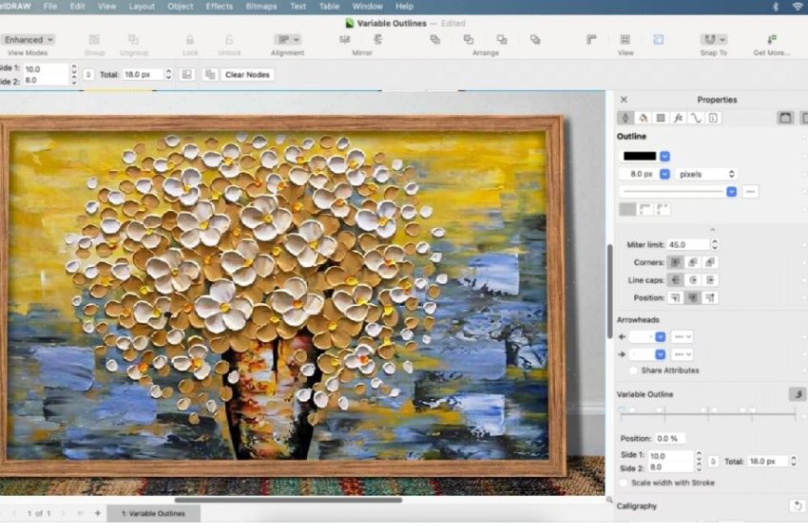Open the Layout menu
The image size is (808, 532).
(142, 7)
